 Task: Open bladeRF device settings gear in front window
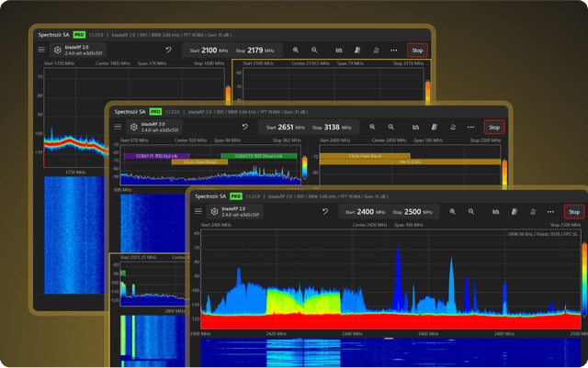coord(212,212)
